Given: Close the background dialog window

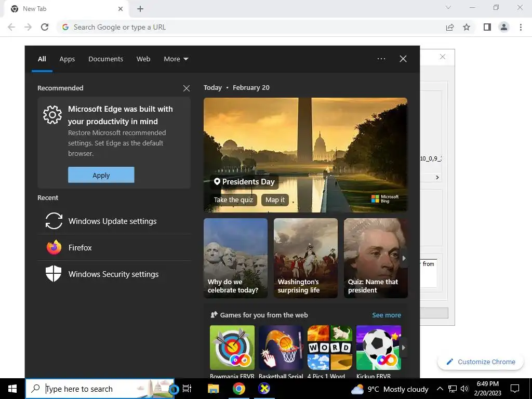Looking at the screenshot, I should (443, 57).
